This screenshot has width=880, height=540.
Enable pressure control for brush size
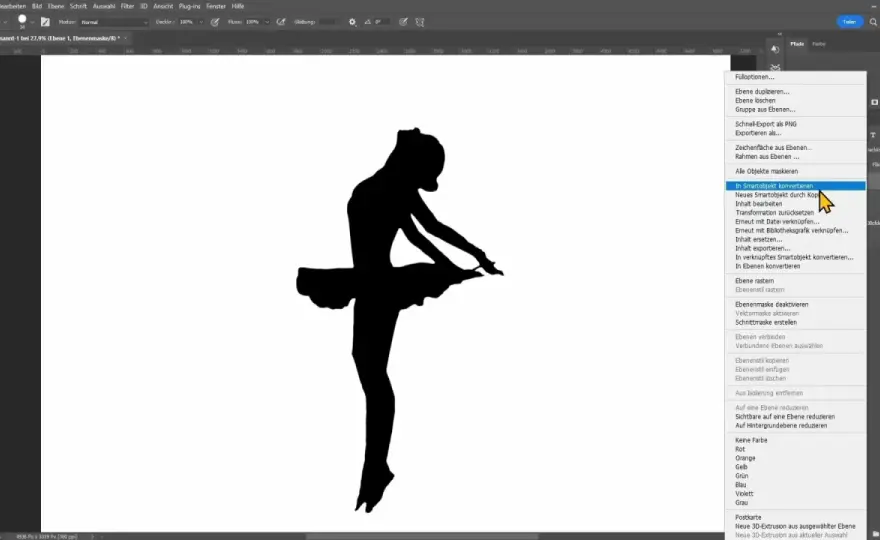tap(403, 22)
